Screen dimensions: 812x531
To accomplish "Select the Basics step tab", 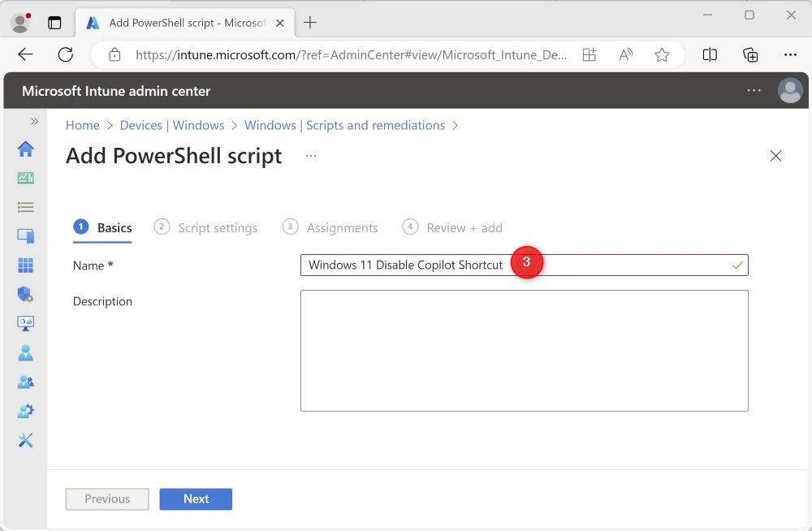I will tap(102, 228).
